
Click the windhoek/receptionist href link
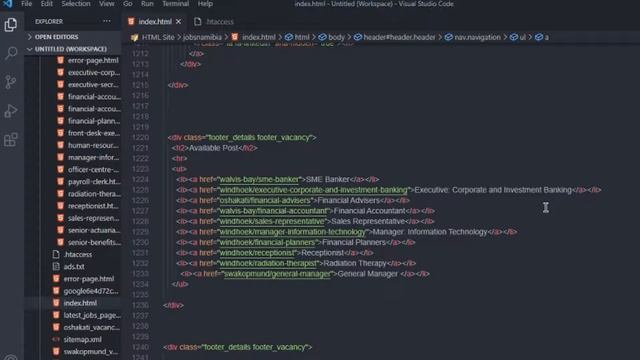click(x=257, y=253)
